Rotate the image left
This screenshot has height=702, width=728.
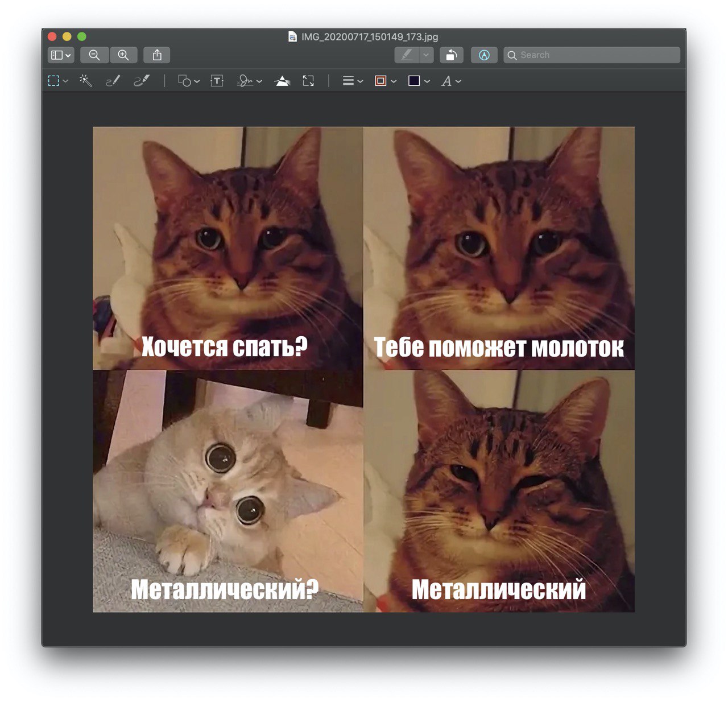tap(451, 55)
